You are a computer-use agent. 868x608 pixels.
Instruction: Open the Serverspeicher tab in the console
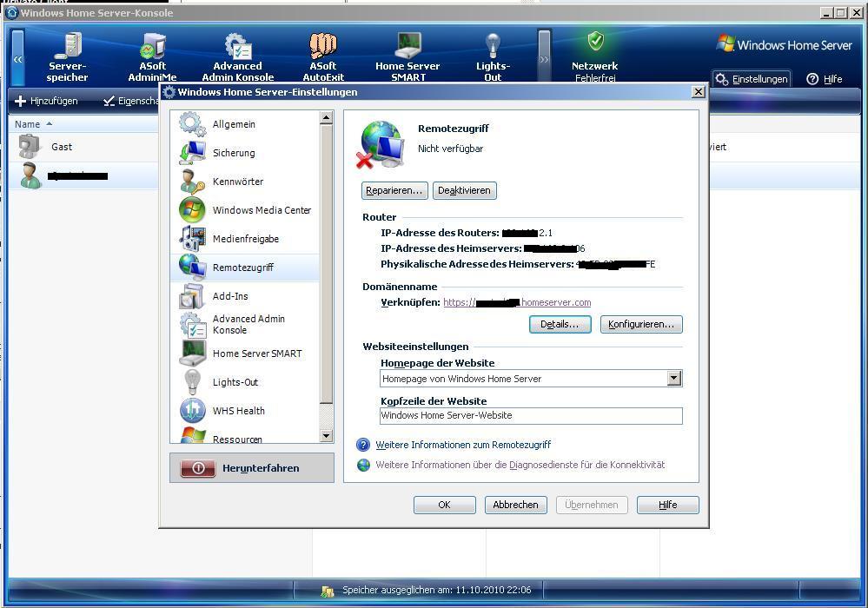tap(67, 57)
